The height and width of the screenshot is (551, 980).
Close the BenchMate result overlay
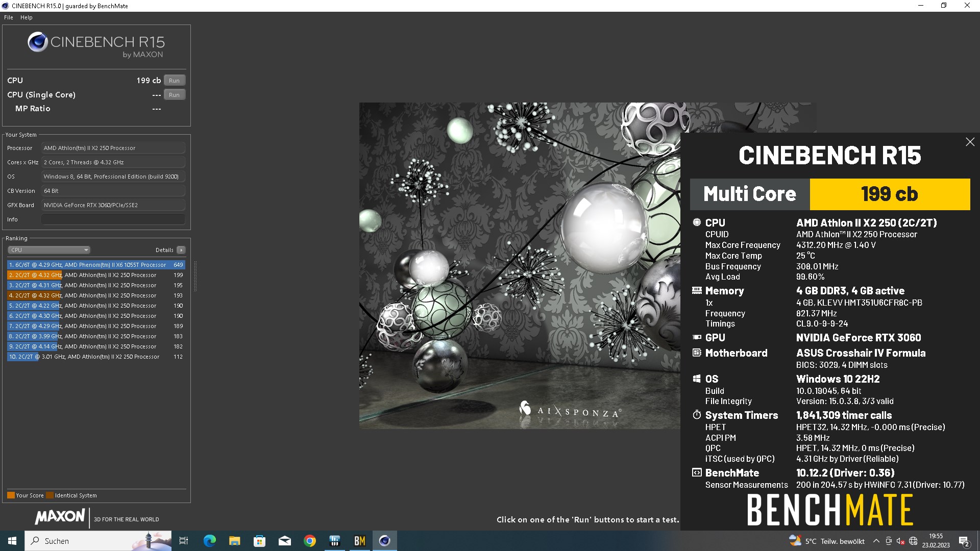pos(970,142)
